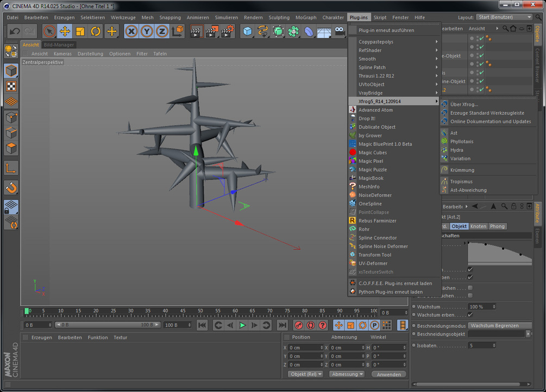
Task: Click the Undo arrow icon
Action: coord(14,31)
